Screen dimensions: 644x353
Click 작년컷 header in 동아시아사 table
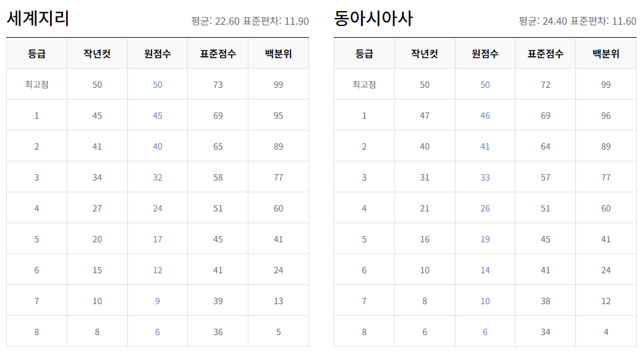coord(425,53)
